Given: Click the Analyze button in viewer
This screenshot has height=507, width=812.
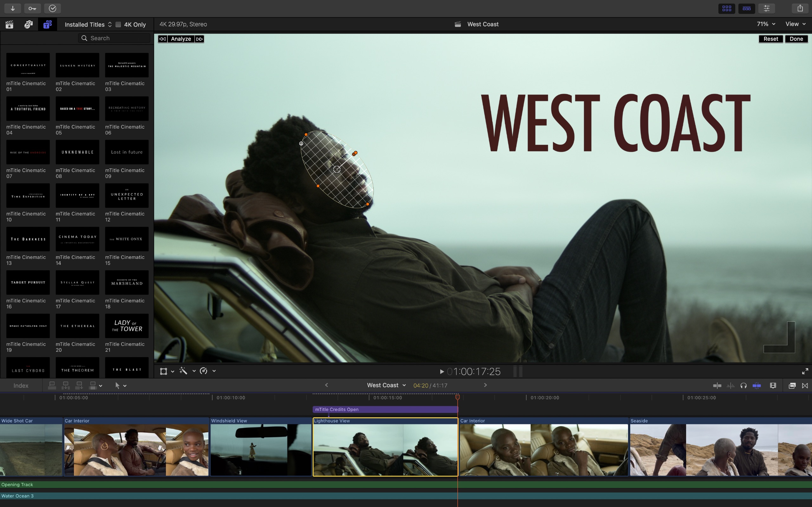Looking at the screenshot, I should 181,39.
